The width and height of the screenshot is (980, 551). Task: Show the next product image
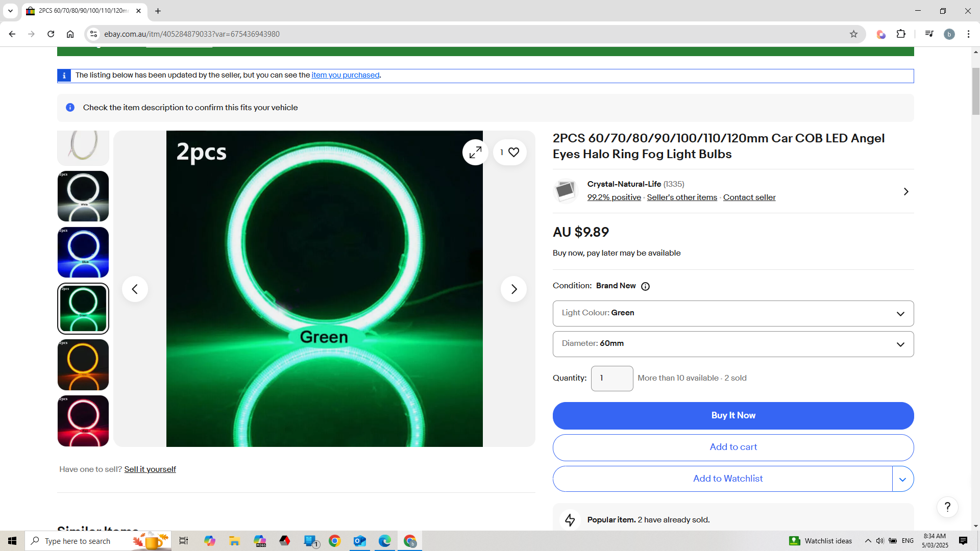[x=513, y=289]
